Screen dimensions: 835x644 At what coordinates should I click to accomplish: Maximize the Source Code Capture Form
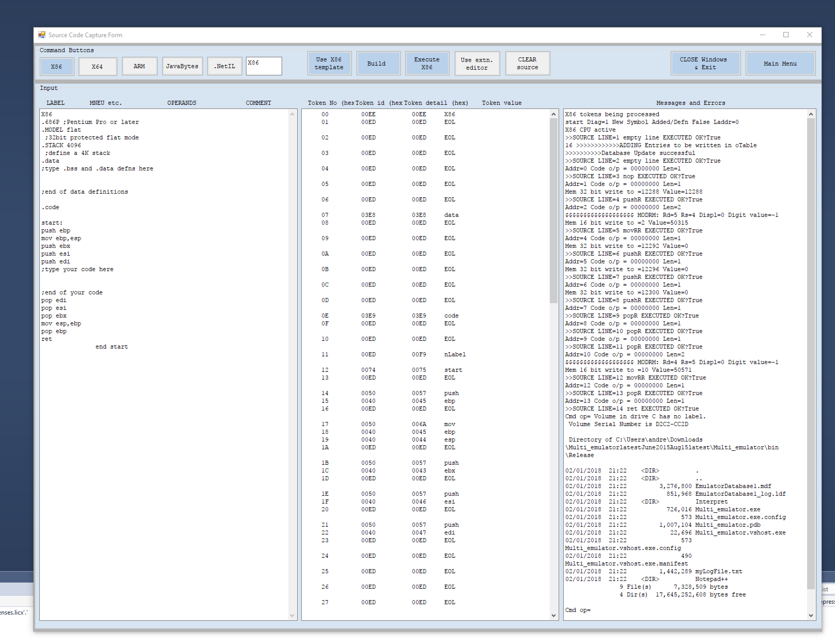click(786, 35)
